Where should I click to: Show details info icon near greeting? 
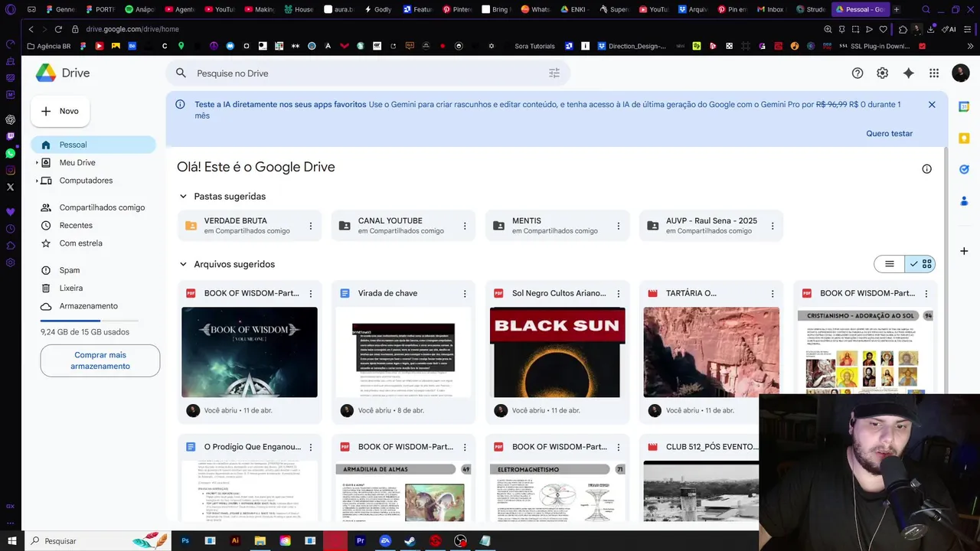(927, 169)
